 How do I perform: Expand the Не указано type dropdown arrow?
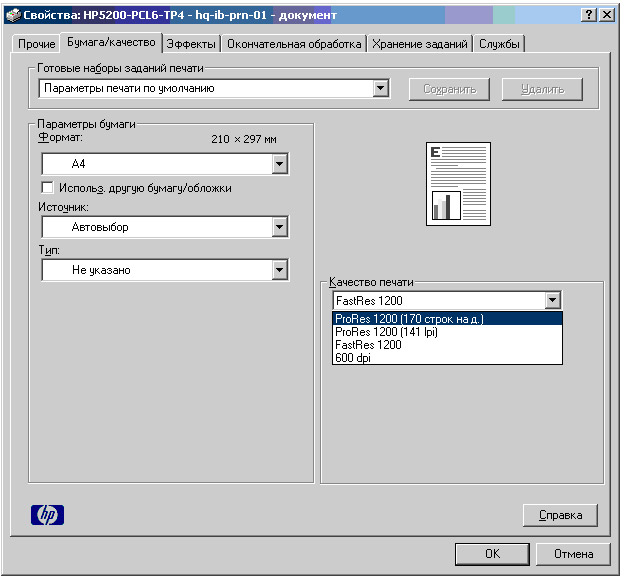(279, 270)
